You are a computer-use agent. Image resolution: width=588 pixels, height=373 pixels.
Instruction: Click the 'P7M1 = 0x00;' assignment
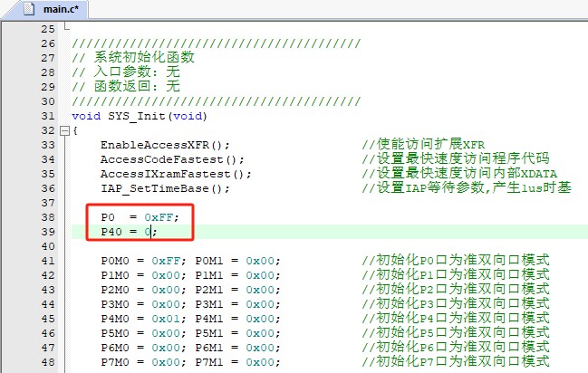237,362
